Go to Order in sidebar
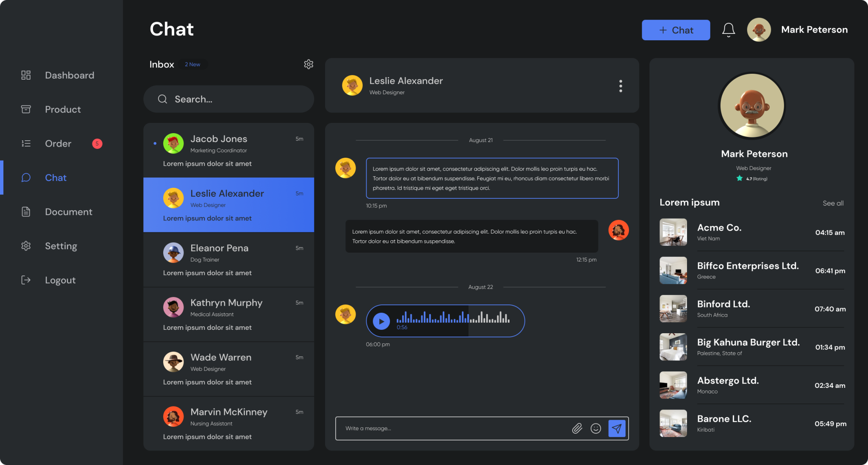The image size is (868, 465). click(x=58, y=144)
